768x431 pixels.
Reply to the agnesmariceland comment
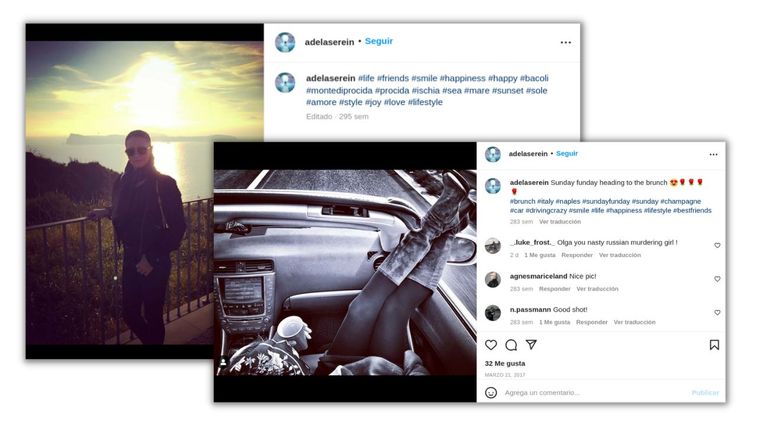tap(554, 289)
